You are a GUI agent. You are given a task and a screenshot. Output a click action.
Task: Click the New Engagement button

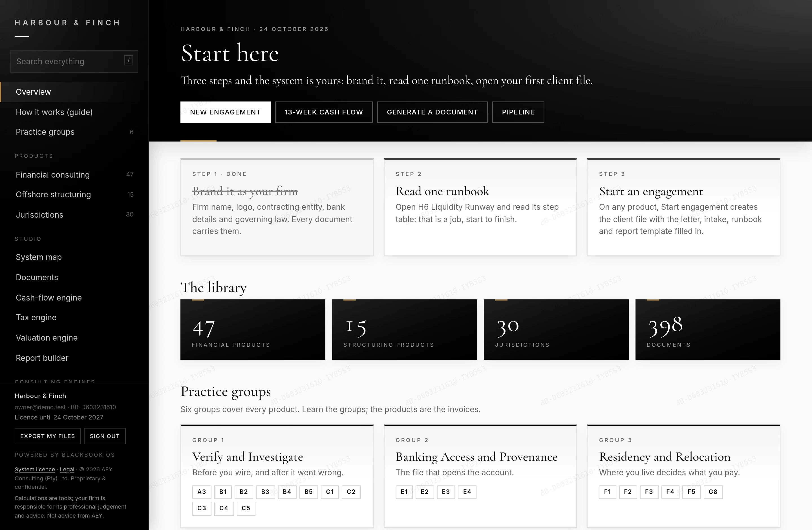(x=225, y=112)
